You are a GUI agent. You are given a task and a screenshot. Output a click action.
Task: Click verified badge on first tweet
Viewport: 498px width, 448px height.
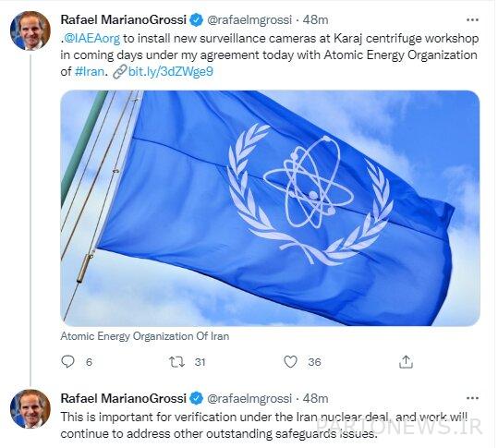click(196, 20)
